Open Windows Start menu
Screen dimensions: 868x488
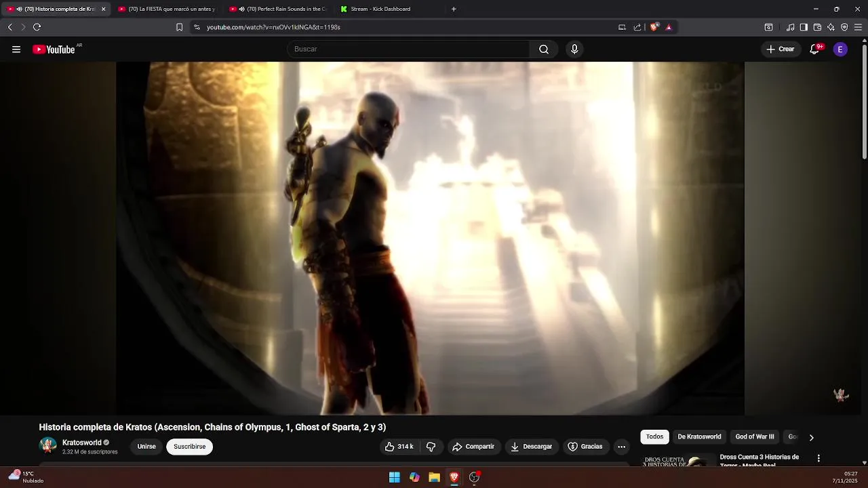394,477
